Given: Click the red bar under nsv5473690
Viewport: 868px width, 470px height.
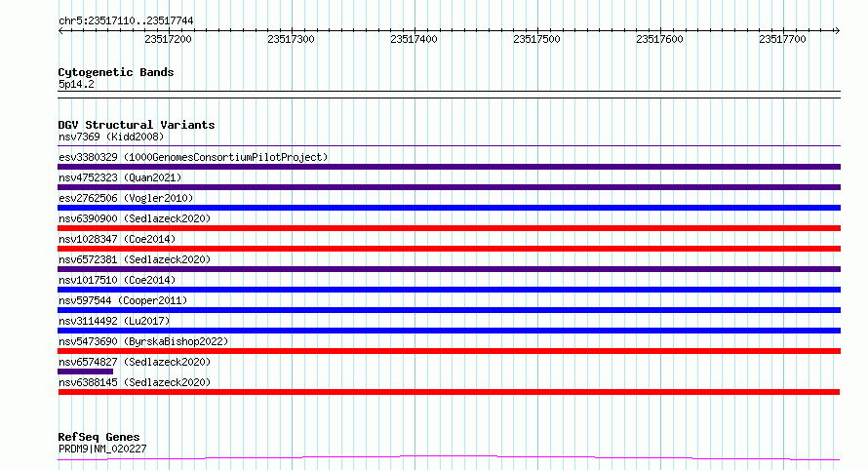Looking at the screenshot, I should tap(449, 351).
